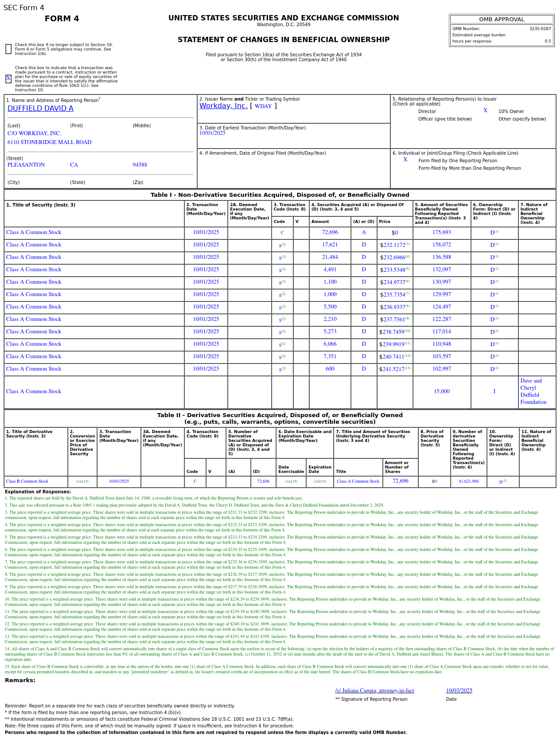Open the DUFFIELD DAVID A reporting person link
Image resolution: width=560 pixels, height=746 pixels.
pos(40,109)
